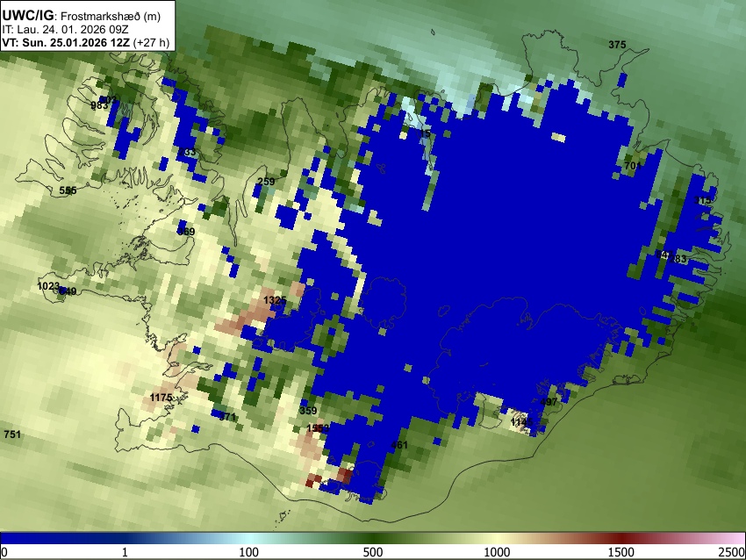The width and height of the screenshot is (746, 560).
Task: Click the "315" value on the east coast
Action: pyautogui.click(x=703, y=200)
